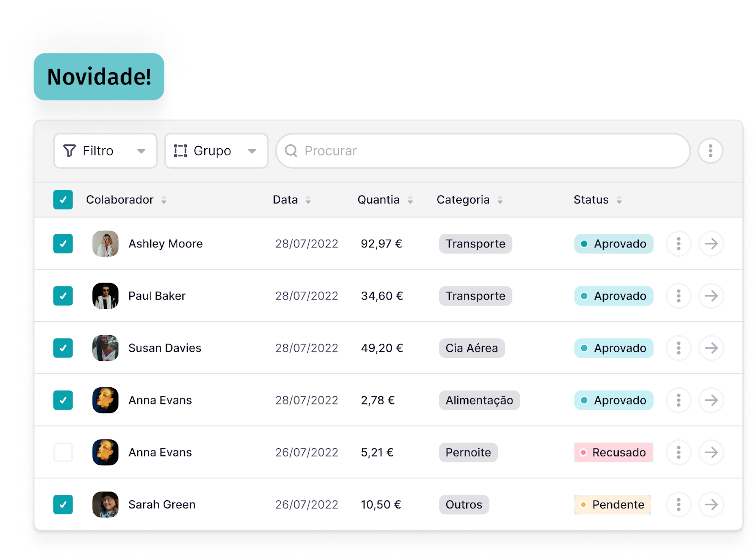Image resolution: width=756 pixels, height=555 pixels.
Task: Click date 26/07/2022 in Sarah Green row
Action: point(306,504)
